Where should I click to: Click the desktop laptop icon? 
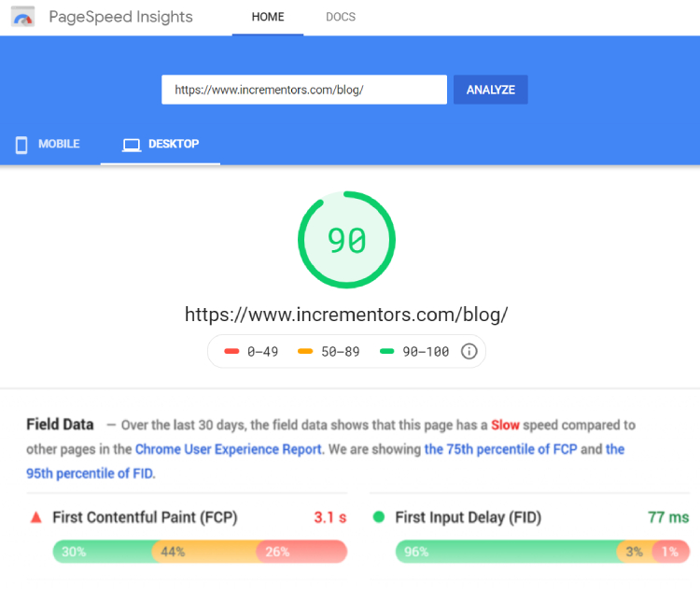132,145
